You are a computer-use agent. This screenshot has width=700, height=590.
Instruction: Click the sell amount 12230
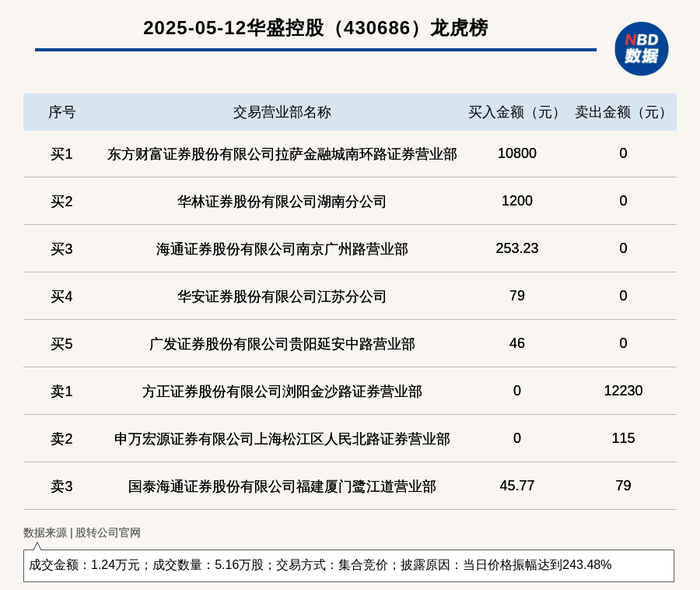pos(623,391)
